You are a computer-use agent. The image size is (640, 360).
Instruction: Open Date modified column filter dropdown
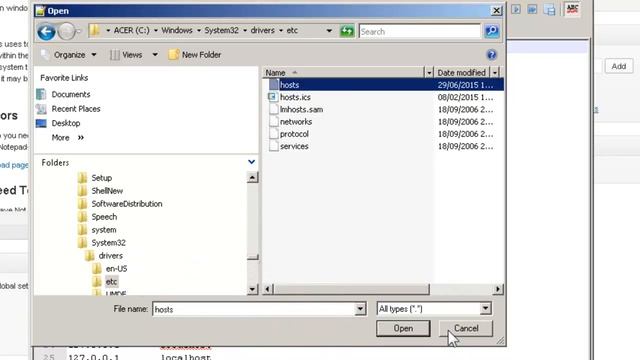coord(495,73)
